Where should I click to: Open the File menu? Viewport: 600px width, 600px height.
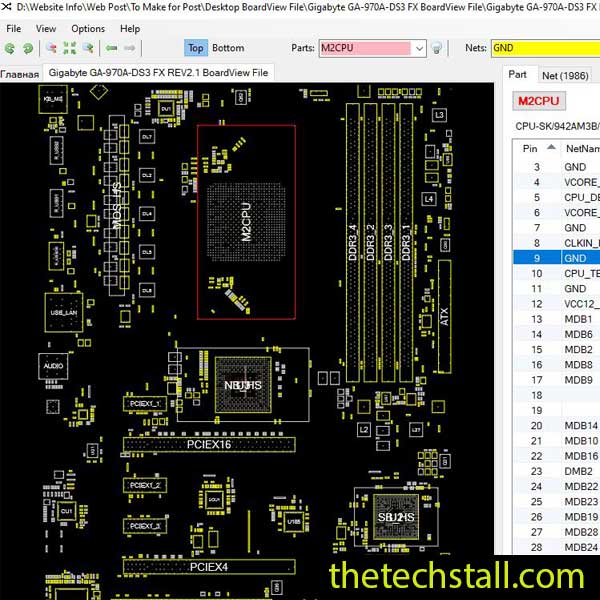tap(14, 29)
